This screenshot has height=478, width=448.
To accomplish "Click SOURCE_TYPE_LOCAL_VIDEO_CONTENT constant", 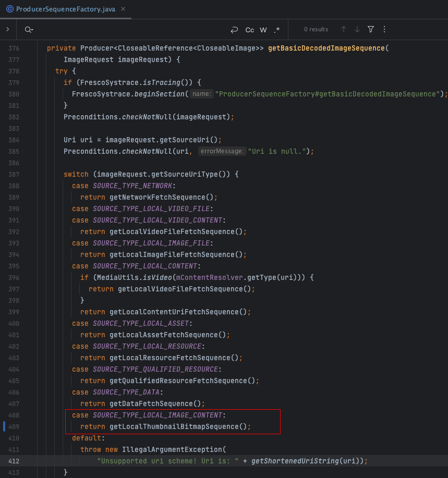I will pos(158,220).
